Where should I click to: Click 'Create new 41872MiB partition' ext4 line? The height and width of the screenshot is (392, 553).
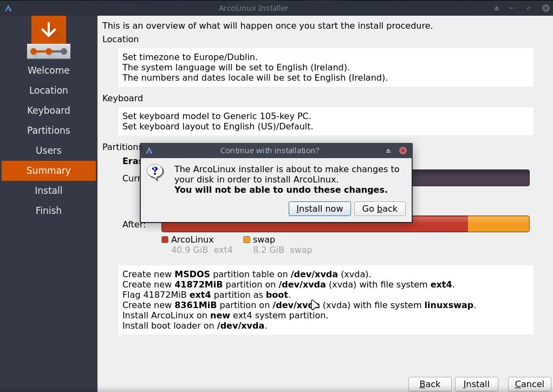(x=288, y=284)
